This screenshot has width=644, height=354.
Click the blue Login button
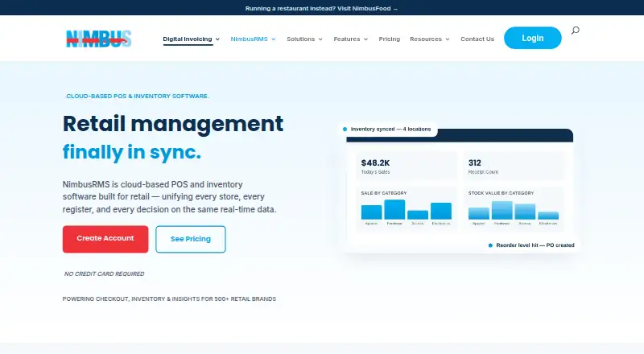[533, 38]
